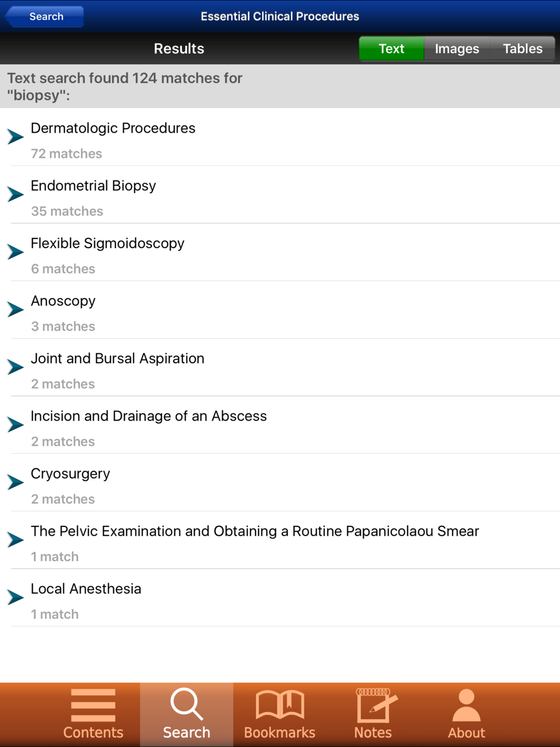Image resolution: width=560 pixels, height=747 pixels.
Task: Tap the Search magnifier icon
Action: [186, 704]
